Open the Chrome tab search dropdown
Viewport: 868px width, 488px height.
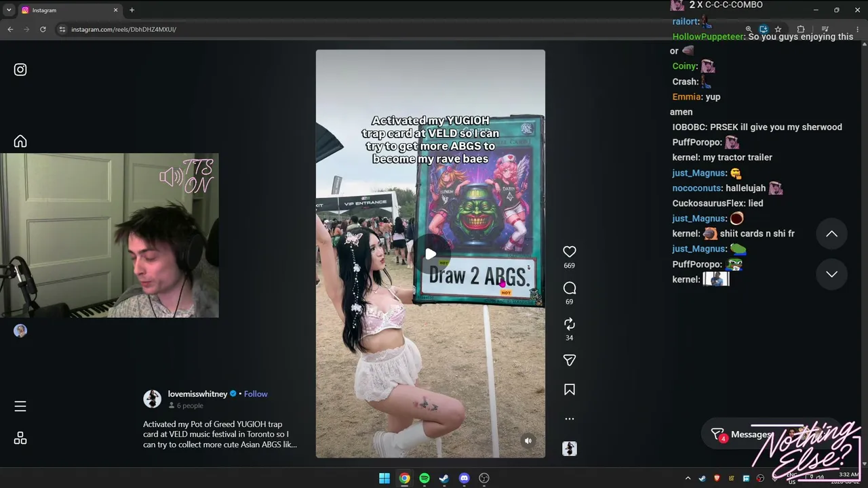tap(8, 10)
